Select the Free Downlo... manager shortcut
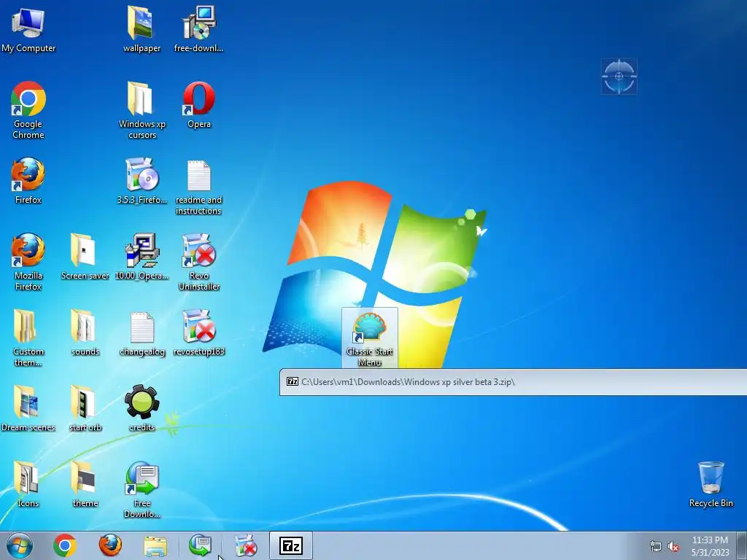 pos(142,489)
